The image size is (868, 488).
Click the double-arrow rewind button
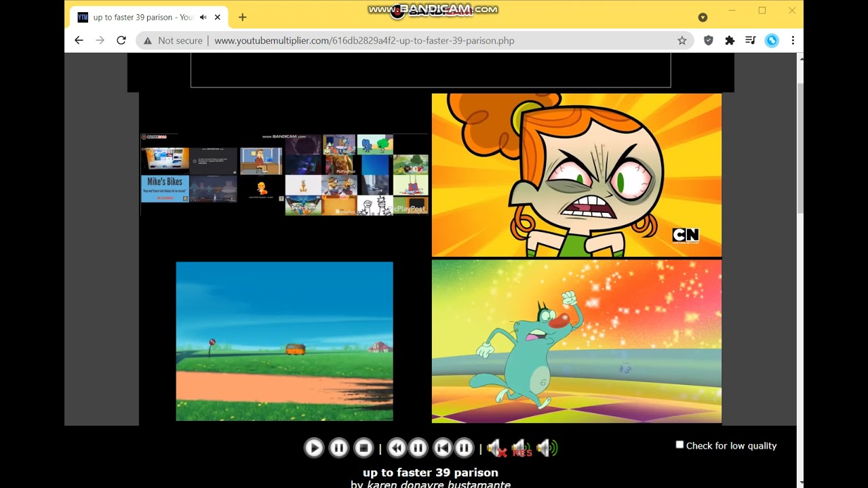pyautogui.click(x=397, y=447)
